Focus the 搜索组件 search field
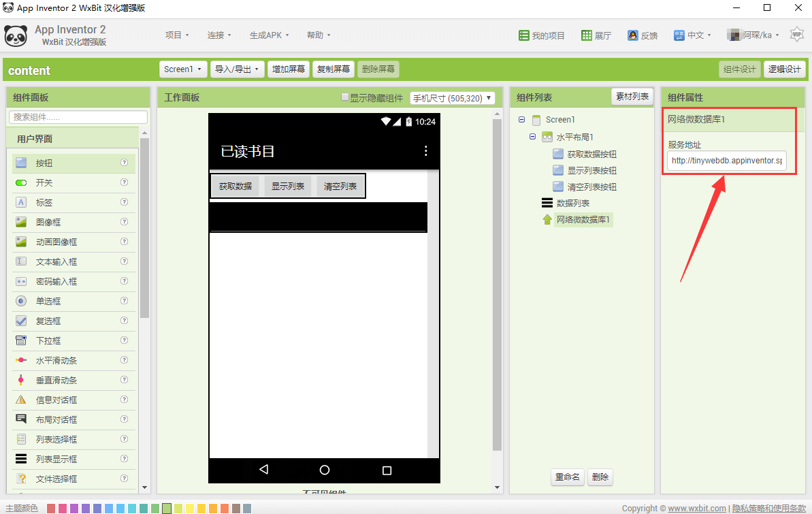Viewport: 812px width, 514px height. tap(78, 117)
